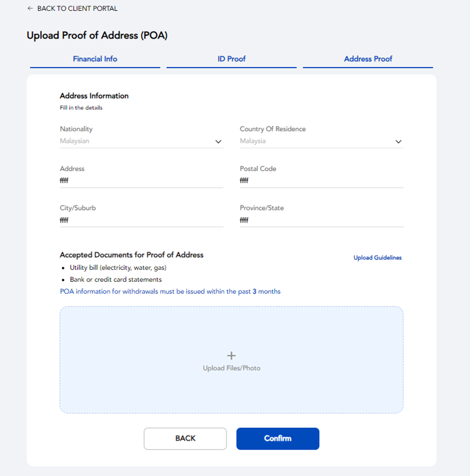Screen dimensions: 470x476
Task: Click into the City/Suburb field
Action: [x=141, y=221]
